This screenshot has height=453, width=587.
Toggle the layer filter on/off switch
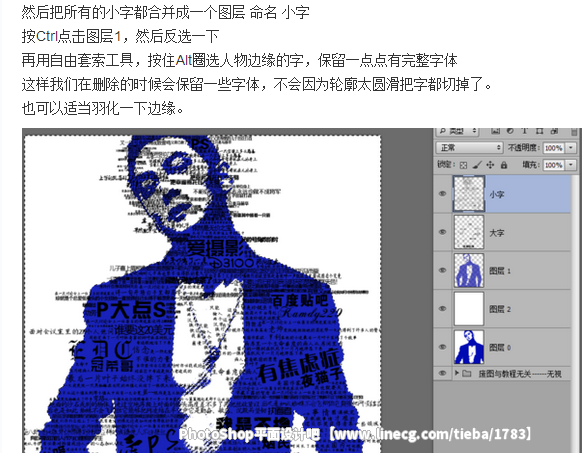(574, 131)
